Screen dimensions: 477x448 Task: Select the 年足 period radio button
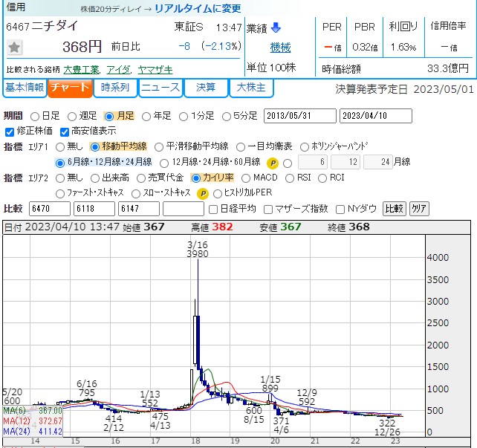click(x=146, y=117)
